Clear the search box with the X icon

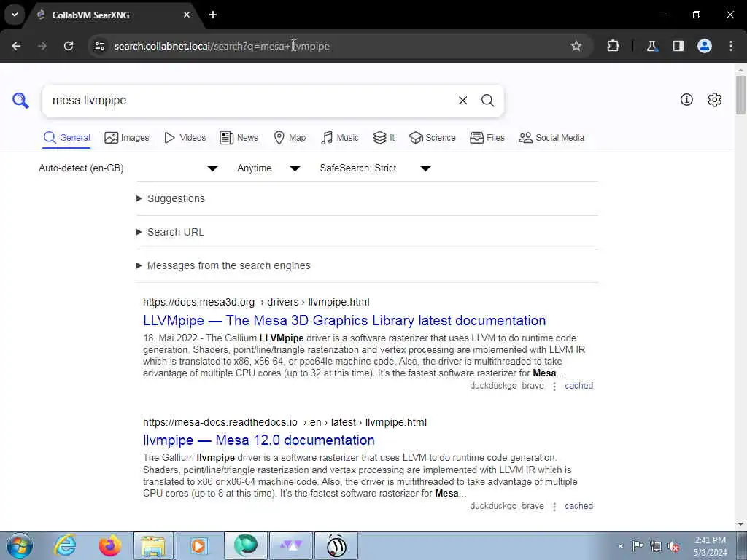[x=462, y=101]
